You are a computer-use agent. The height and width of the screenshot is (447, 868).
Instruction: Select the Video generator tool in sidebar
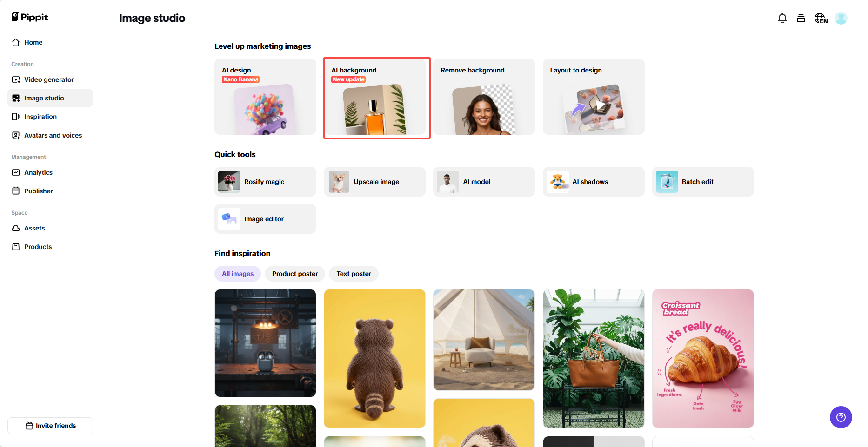click(x=48, y=79)
